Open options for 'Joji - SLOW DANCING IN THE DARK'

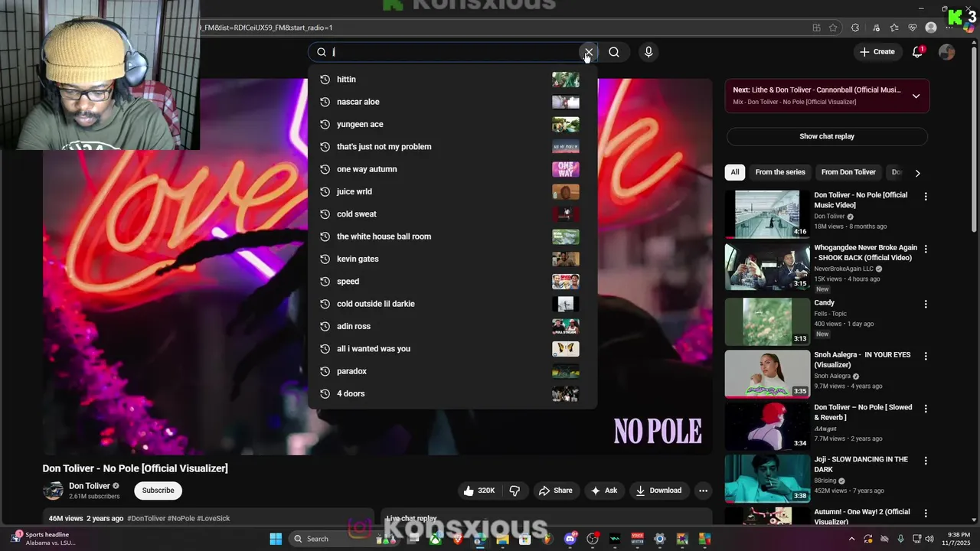click(x=926, y=461)
